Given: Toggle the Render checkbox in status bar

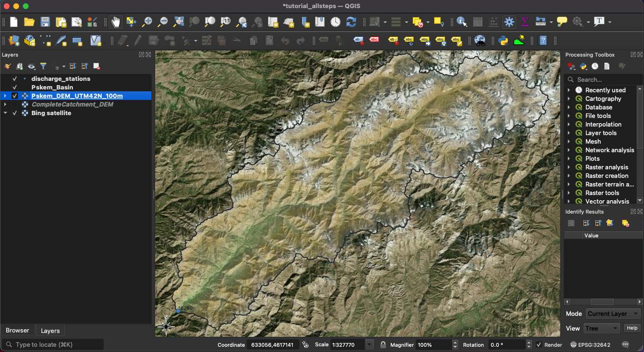Looking at the screenshot, I should click(x=539, y=345).
